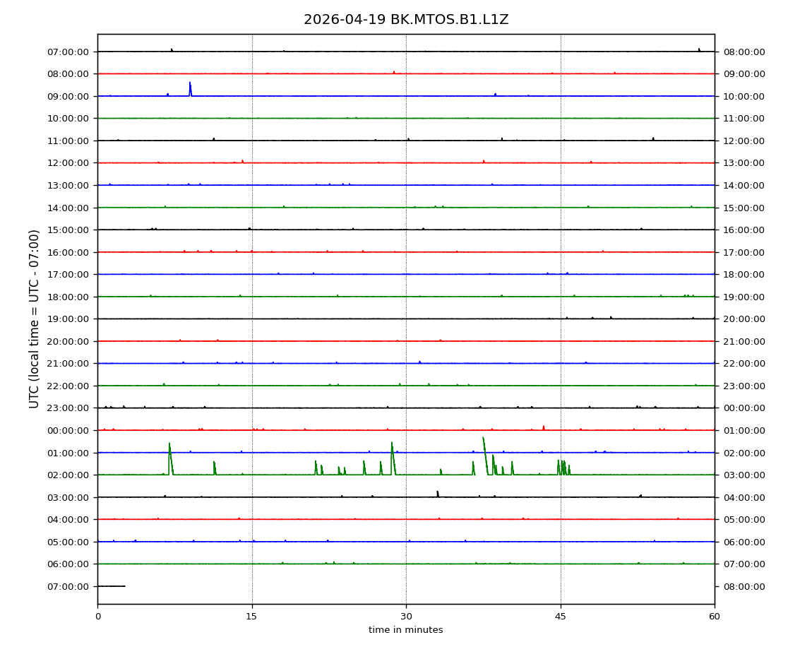812x671 pixels.
Task: Click the UTC local time y-axis label
Action: tap(35, 319)
